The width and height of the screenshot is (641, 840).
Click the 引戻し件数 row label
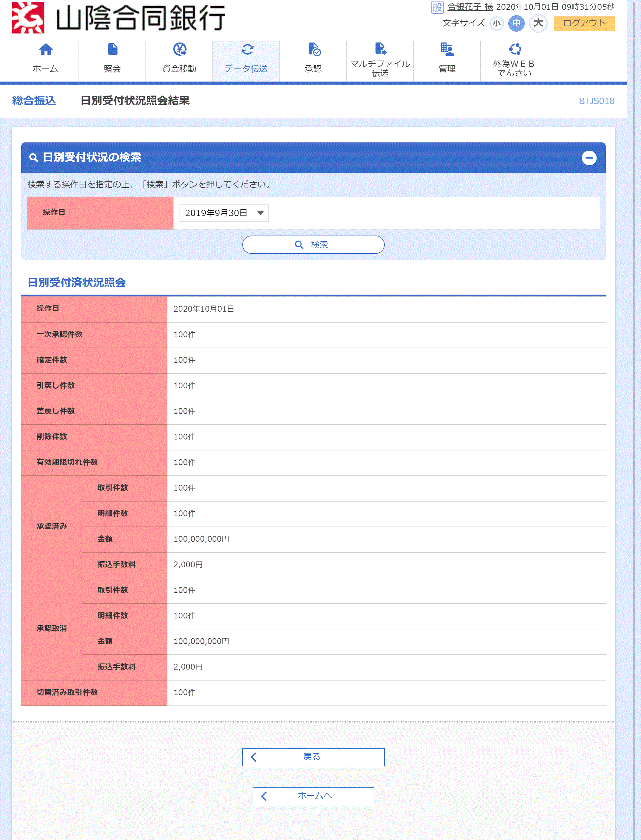pyautogui.click(x=56, y=386)
